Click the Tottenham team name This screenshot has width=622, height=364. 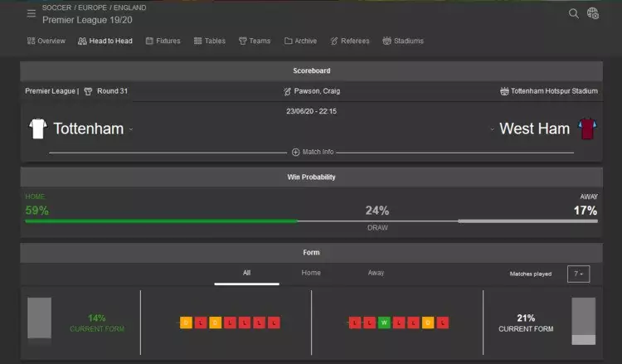click(x=89, y=129)
